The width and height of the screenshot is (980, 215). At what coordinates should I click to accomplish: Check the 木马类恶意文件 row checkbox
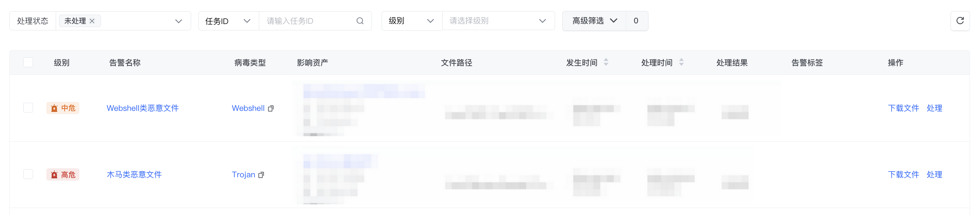pyautogui.click(x=28, y=174)
